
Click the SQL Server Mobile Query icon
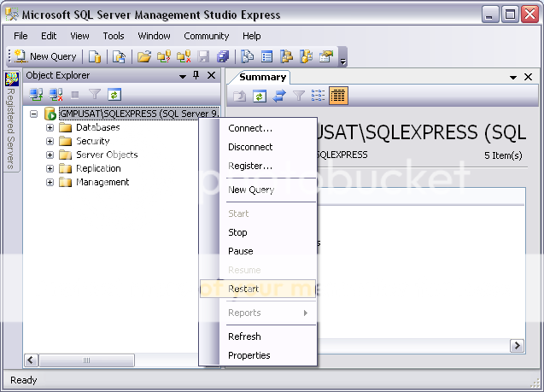click(119, 56)
